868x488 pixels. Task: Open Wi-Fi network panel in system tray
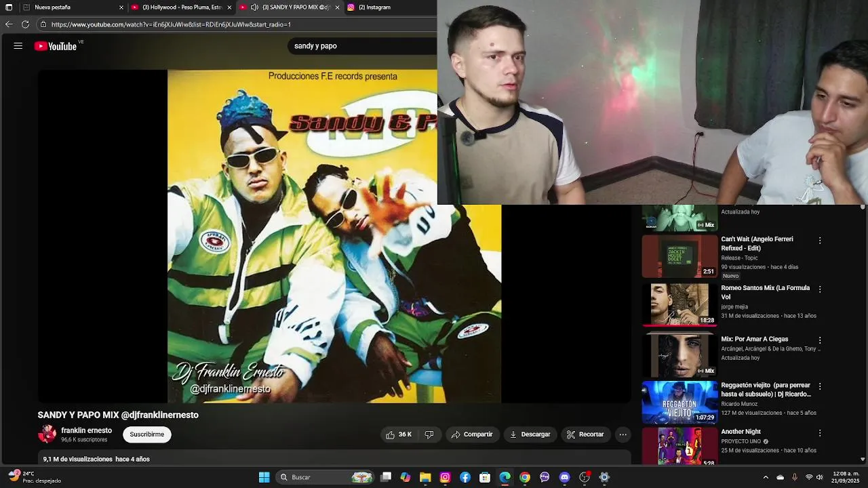tap(808, 477)
